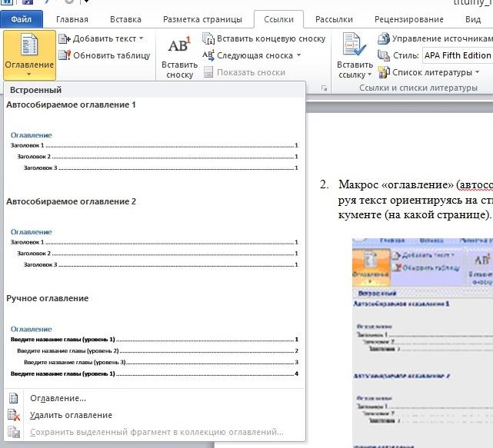Click the Управление источниками label
Viewport: 493px width, 448px height.
(x=442, y=38)
